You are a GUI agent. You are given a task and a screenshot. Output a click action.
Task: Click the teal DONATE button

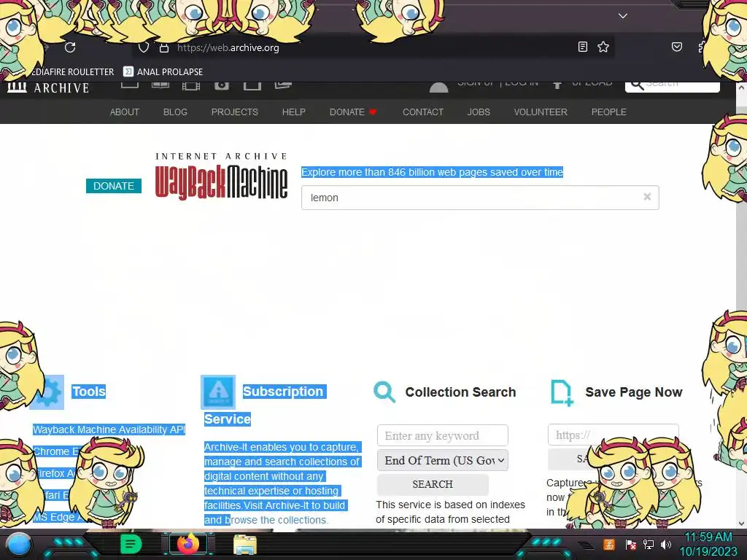pos(113,186)
